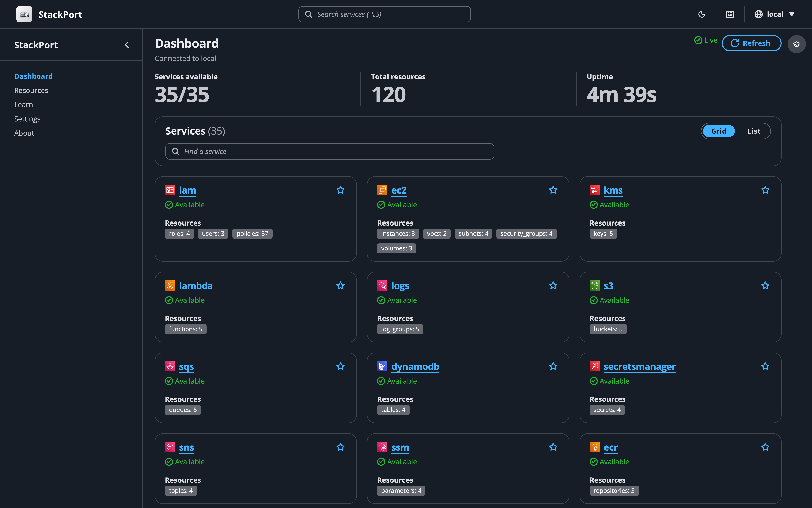Image resolution: width=812 pixels, height=508 pixels.
Task: Star the sqs service card
Action: (x=341, y=366)
